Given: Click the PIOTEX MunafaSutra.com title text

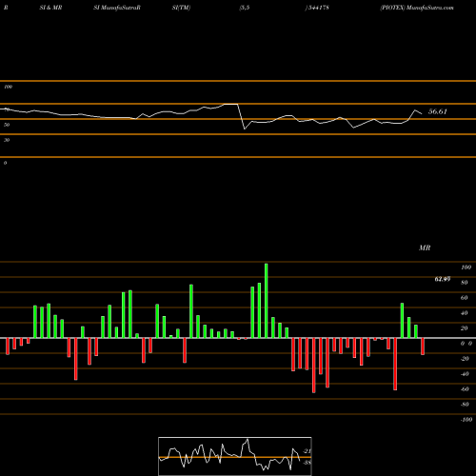Looking at the screenshot, I should pyautogui.click(x=417, y=8).
